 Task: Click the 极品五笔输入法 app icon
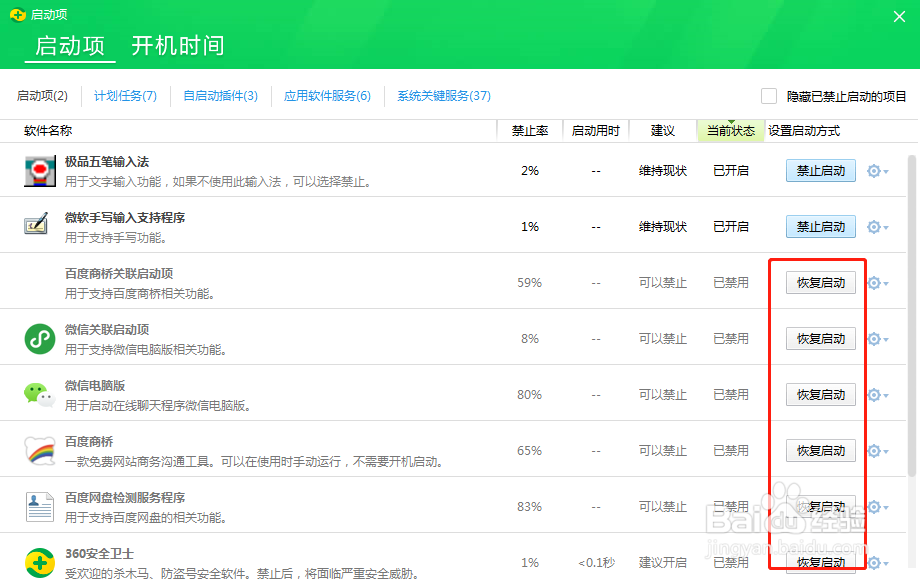click(40, 171)
